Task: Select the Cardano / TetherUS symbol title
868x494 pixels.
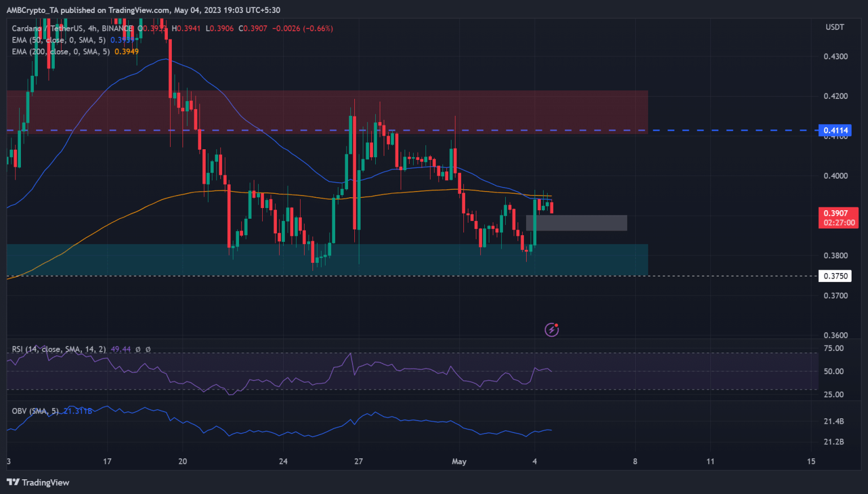Action: tap(71, 28)
